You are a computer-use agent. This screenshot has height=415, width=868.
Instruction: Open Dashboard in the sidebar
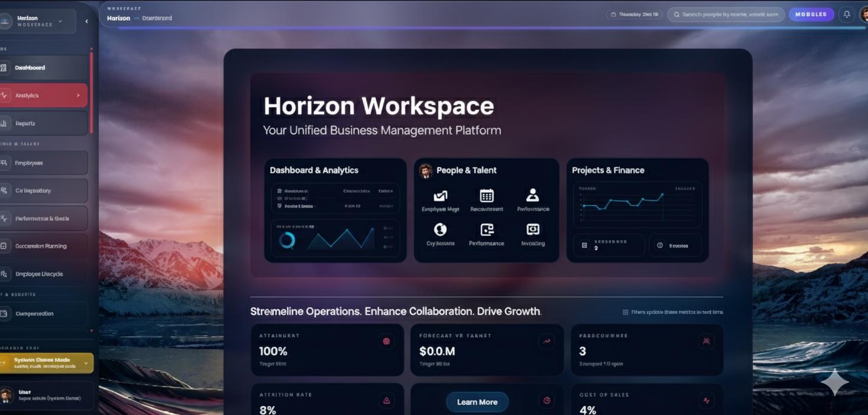[44, 68]
